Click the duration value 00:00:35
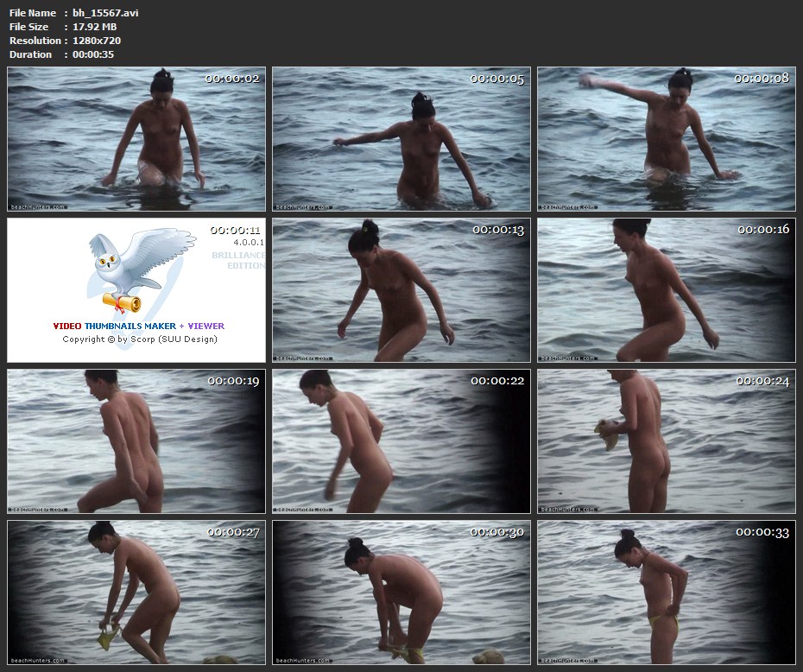This screenshot has width=803, height=672. coord(93,54)
